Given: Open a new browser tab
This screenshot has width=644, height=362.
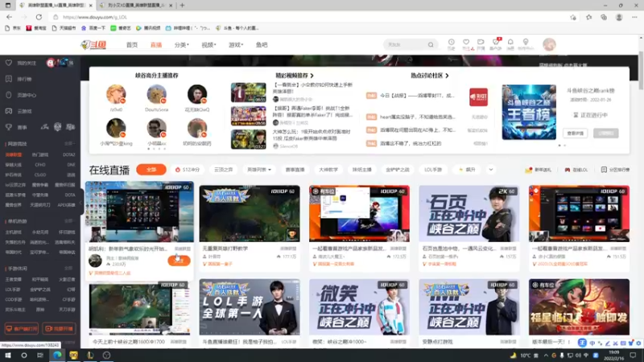Looking at the screenshot, I should pyautogui.click(x=182, y=6).
